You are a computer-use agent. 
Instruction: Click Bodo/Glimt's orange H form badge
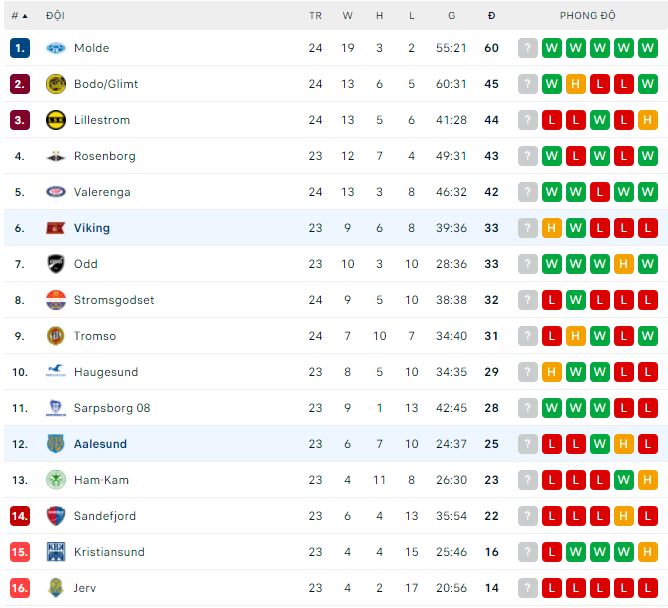pyautogui.click(x=575, y=84)
